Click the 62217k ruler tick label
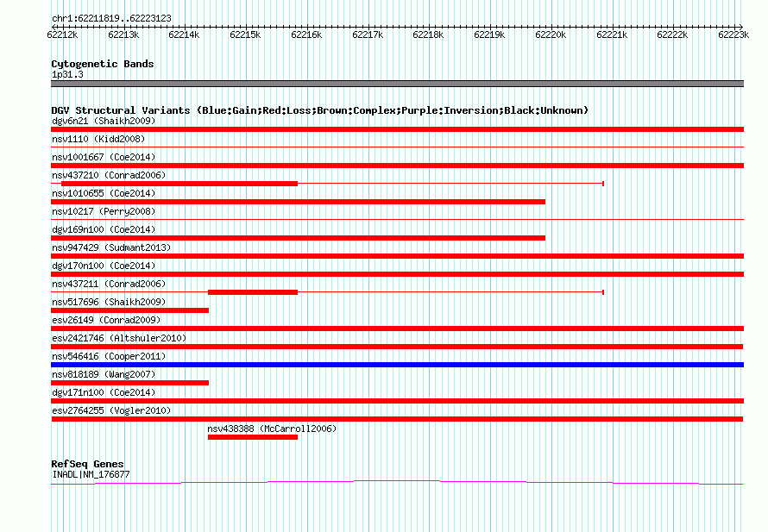 [368, 34]
